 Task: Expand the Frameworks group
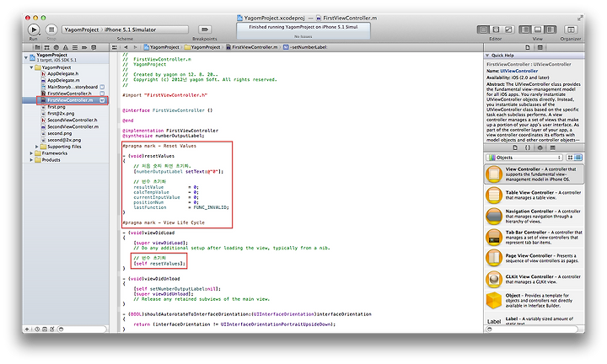[32, 153]
